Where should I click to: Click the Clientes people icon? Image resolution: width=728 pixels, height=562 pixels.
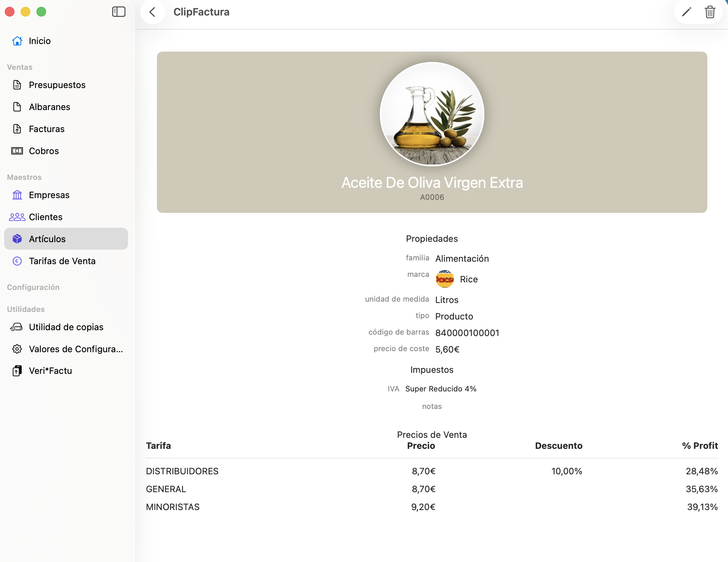(x=17, y=217)
